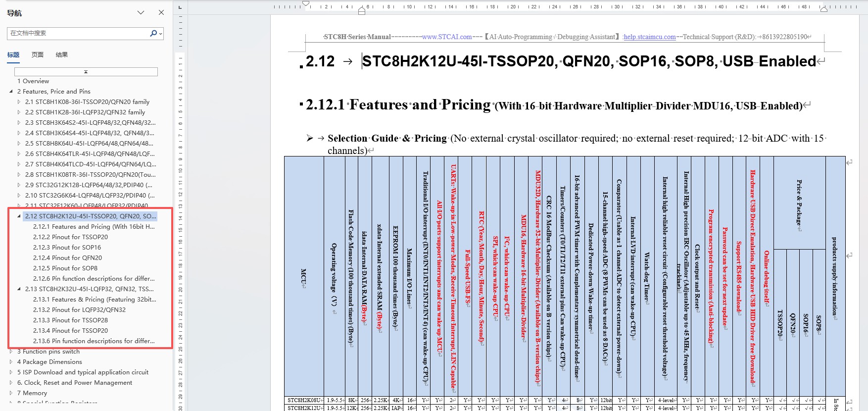The height and width of the screenshot is (411, 868).
Task: Expand the '5 ISP Download' heading
Action: [x=11, y=372]
